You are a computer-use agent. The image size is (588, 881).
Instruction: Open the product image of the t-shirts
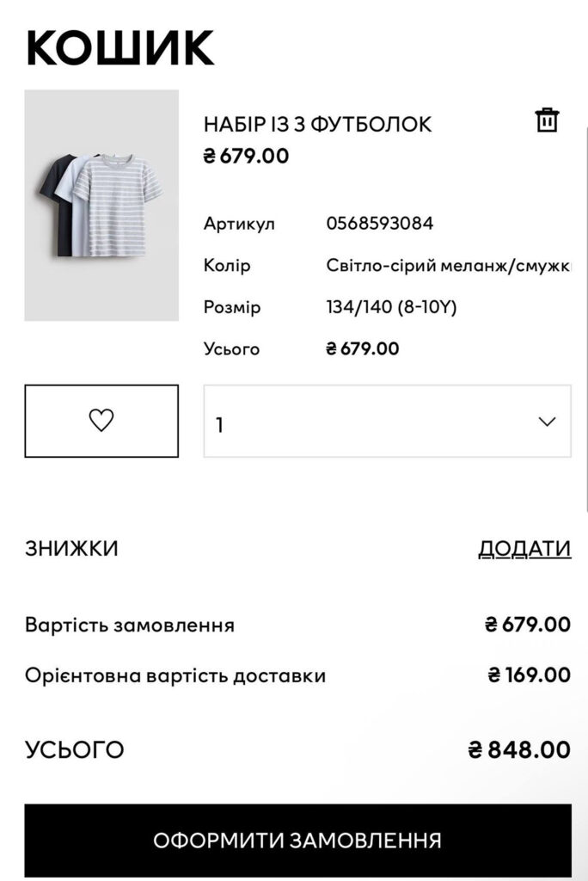click(103, 205)
